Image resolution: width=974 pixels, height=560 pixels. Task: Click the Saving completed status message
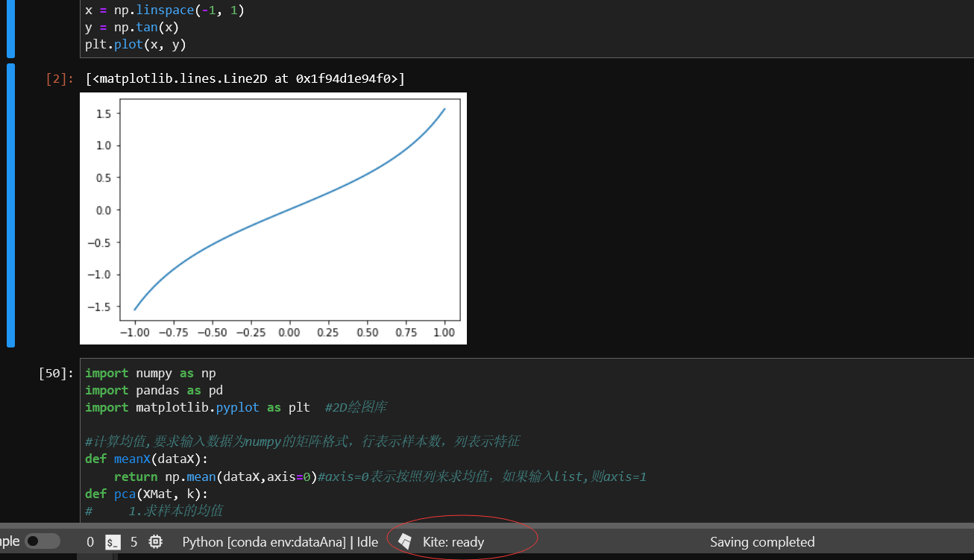(762, 542)
